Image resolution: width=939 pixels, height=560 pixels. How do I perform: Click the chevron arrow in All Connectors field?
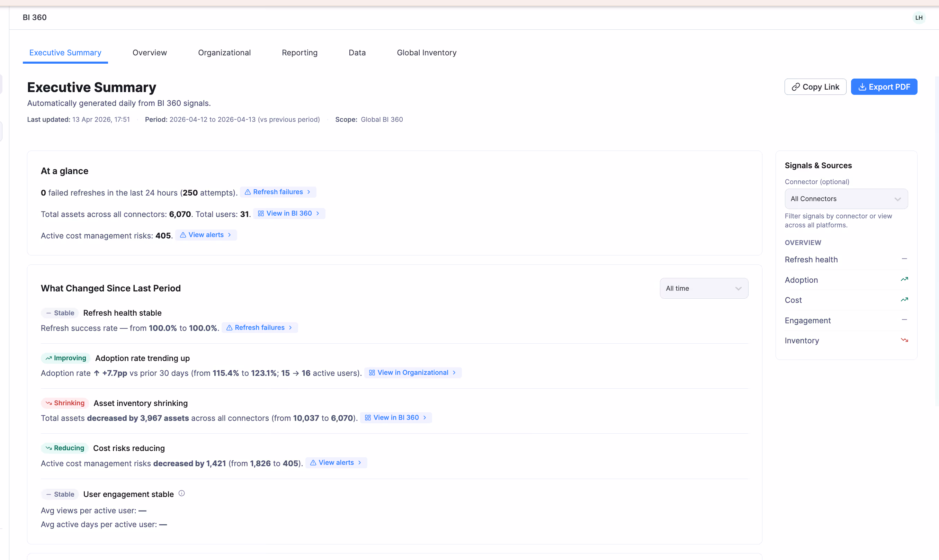[x=897, y=199]
